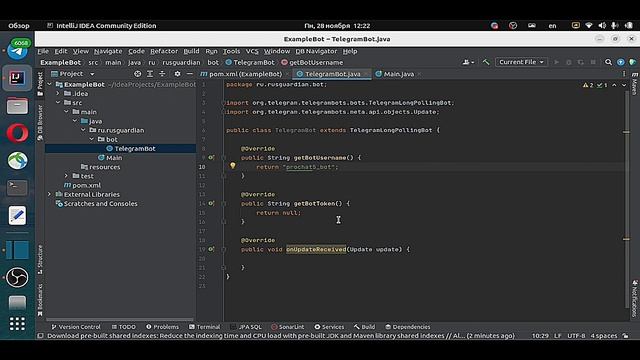Screen dimensions: 640x360
Task: Open Project panel settings gear
Action: click(177, 74)
